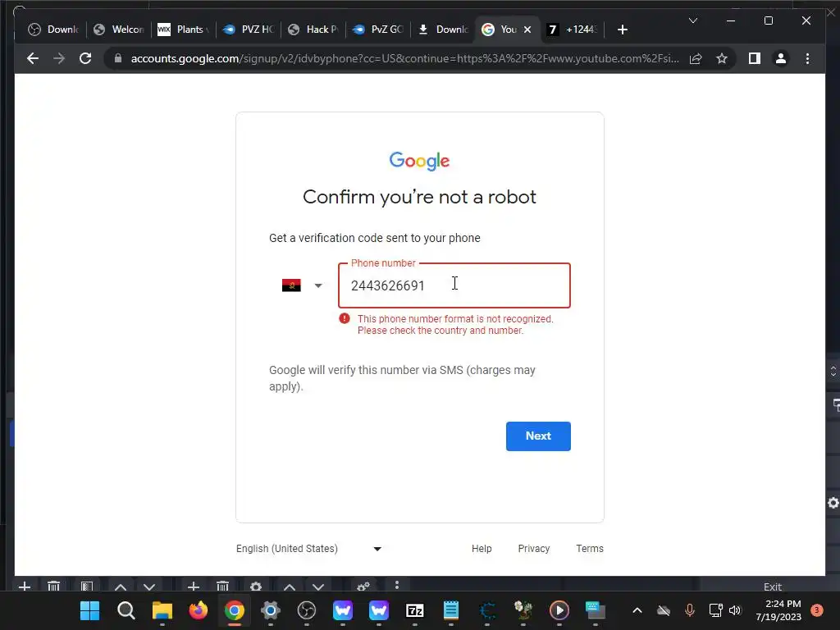
Task: Click the Google logo
Action: click(x=419, y=161)
